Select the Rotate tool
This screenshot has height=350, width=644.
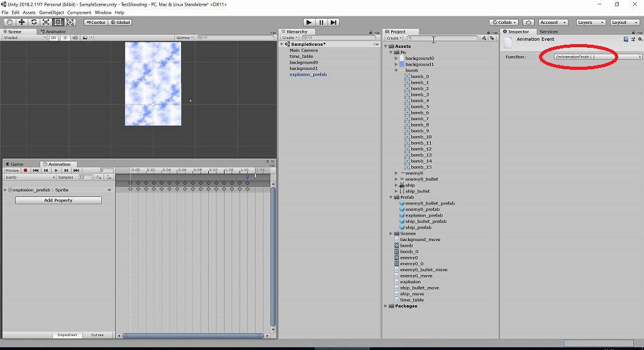click(x=34, y=22)
